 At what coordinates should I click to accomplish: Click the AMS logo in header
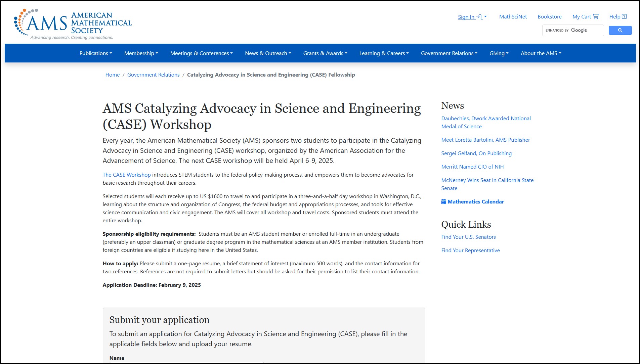(x=73, y=24)
